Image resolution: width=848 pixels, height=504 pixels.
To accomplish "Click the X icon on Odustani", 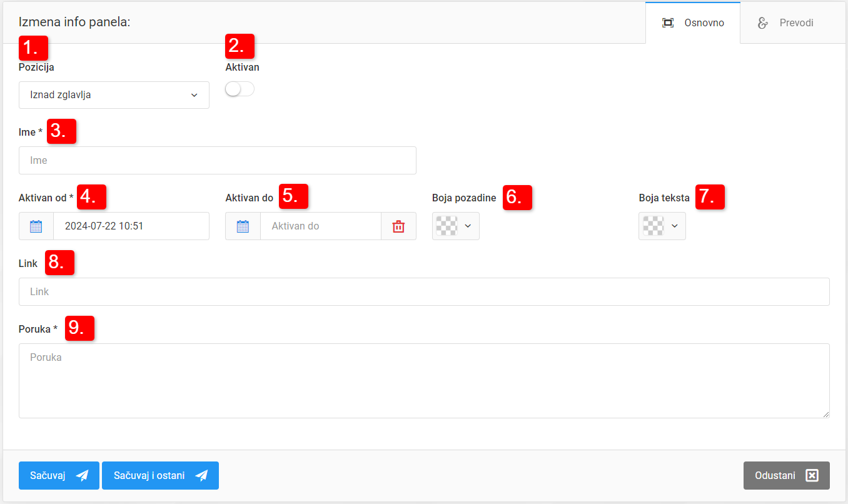I will [x=812, y=476].
